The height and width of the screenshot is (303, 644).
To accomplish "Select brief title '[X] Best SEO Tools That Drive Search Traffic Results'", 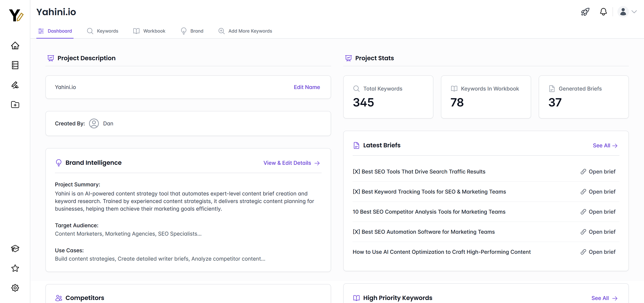I will [419, 172].
